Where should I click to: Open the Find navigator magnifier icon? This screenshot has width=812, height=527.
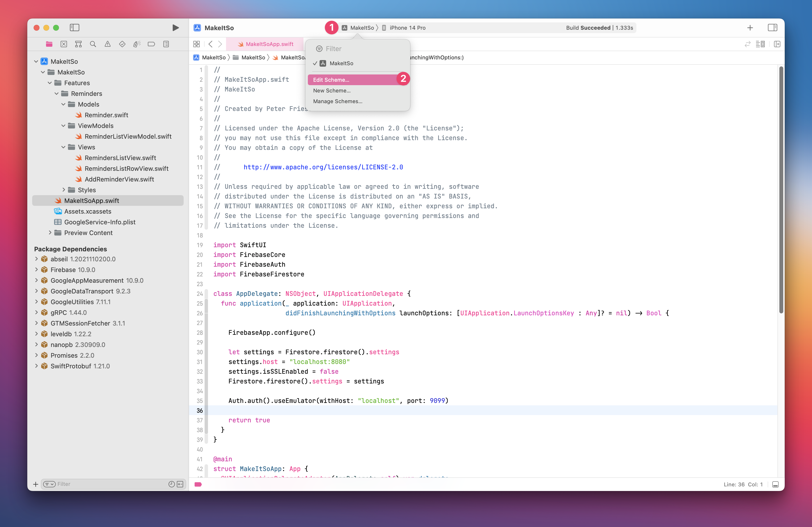point(93,44)
